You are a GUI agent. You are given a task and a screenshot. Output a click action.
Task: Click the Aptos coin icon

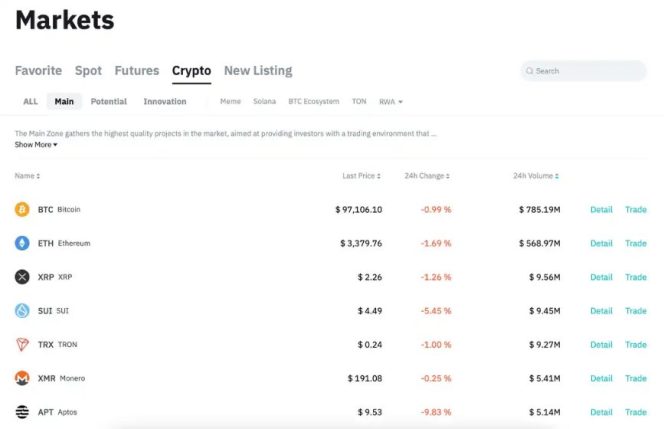[22, 412]
